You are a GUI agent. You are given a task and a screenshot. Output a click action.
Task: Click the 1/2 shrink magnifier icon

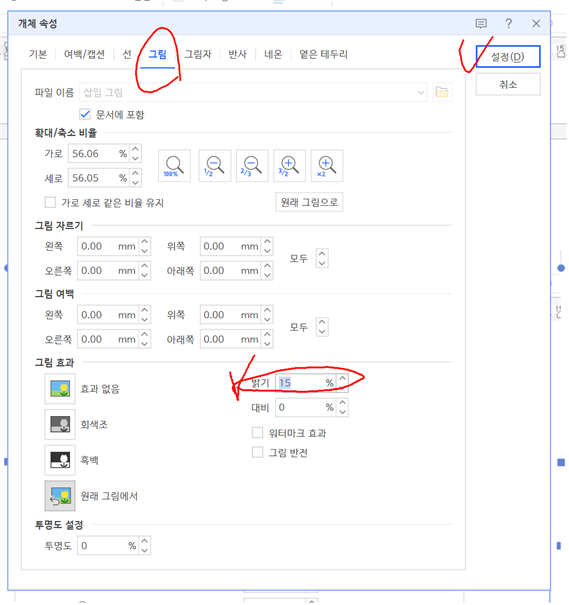[x=214, y=166]
